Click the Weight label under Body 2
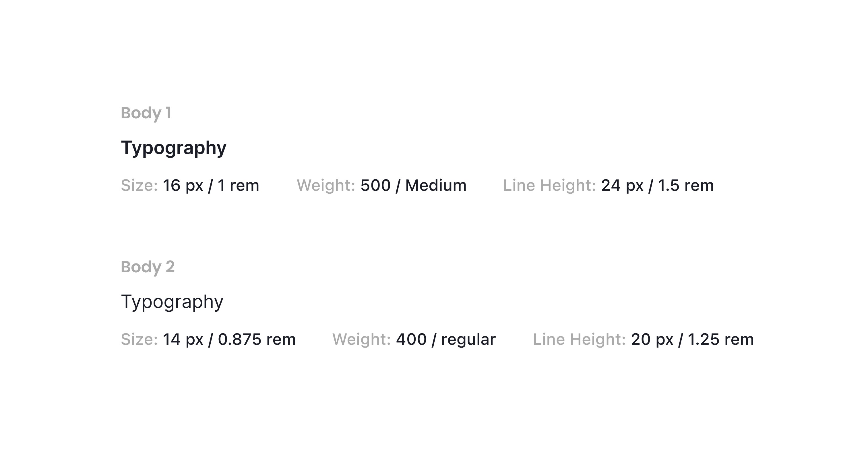Screen dimensions: 868x470 click(362, 339)
